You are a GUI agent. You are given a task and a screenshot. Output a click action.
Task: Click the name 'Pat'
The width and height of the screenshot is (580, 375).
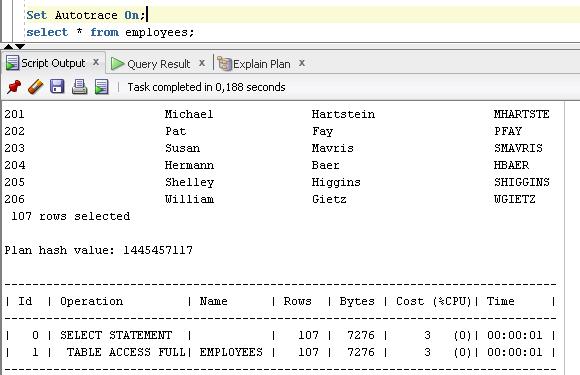click(x=176, y=131)
